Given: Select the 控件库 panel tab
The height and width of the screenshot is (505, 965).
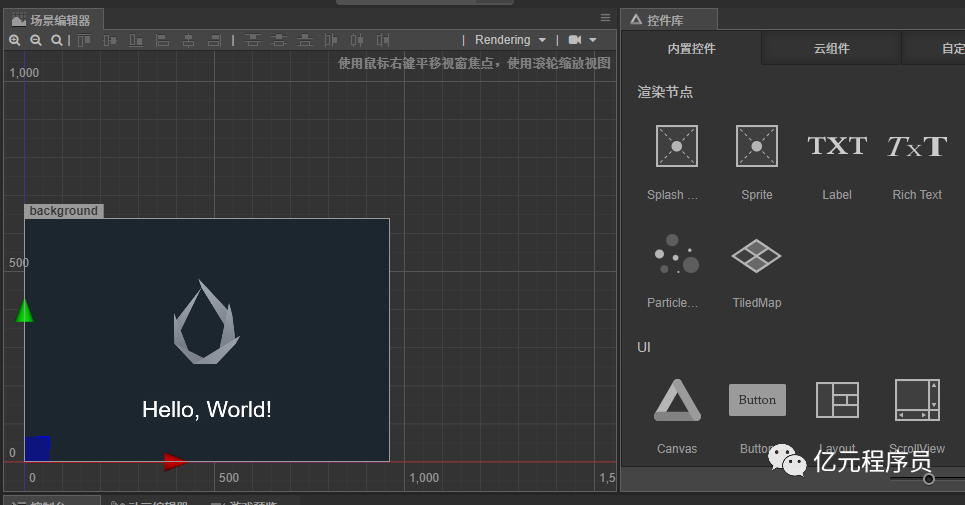Looking at the screenshot, I should 668,20.
